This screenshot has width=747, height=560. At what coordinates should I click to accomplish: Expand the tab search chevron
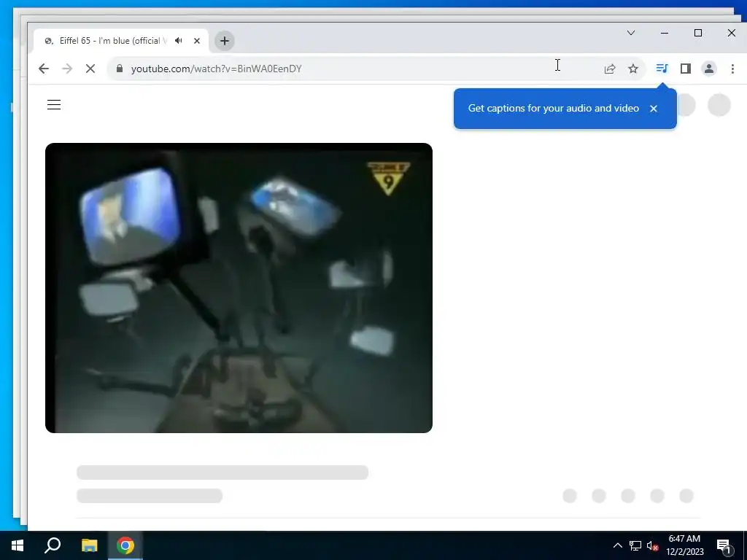click(x=631, y=33)
